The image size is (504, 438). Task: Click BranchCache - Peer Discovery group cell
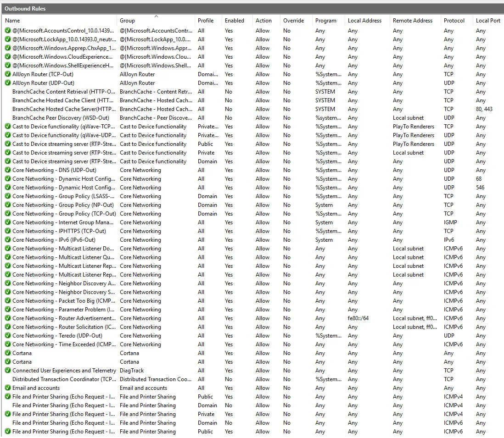click(156, 118)
